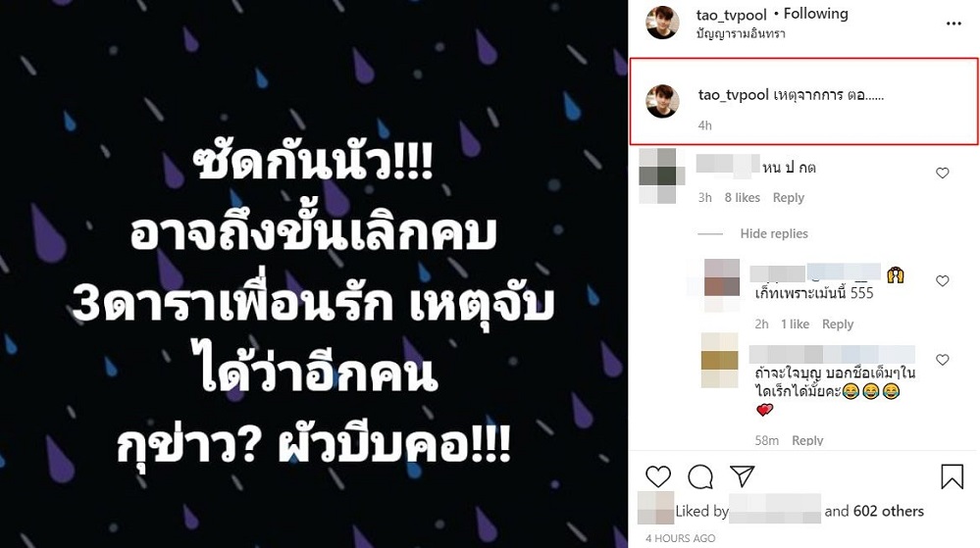View the 8 likes on first comment
Screen dimensions: 980x548
[x=743, y=197]
